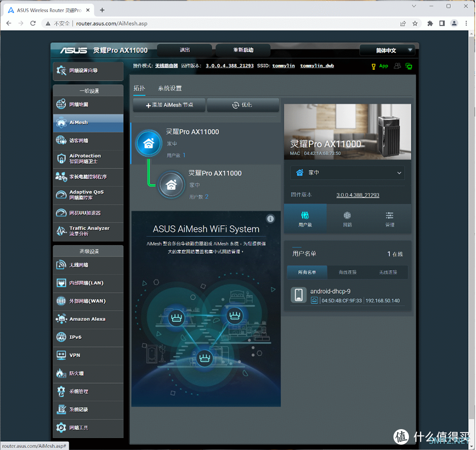This screenshot has height=450, width=476.
Task: Click the IPv6 icon
Action: pyautogui.click(x=61, y=337)
